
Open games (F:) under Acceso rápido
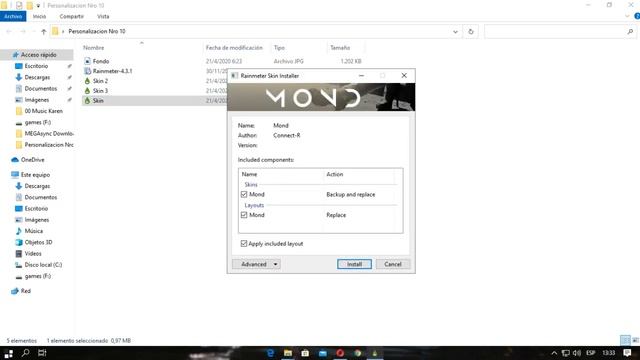point(38,122)
